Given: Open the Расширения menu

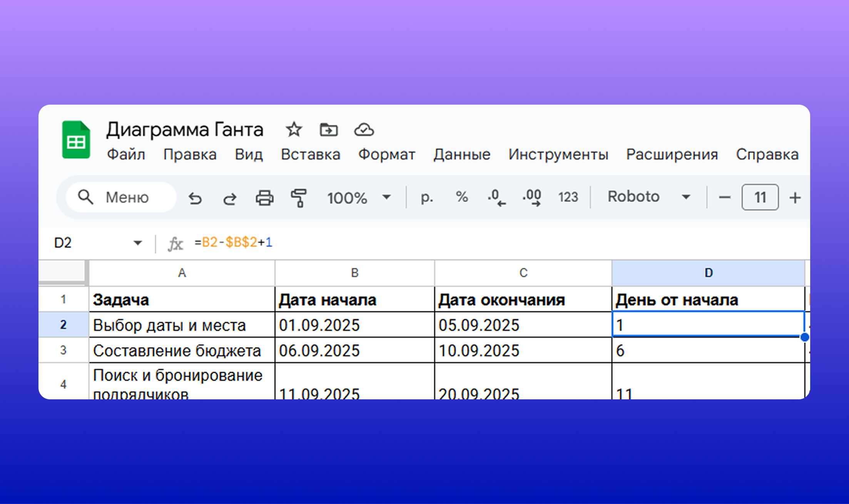Looking at the screenshot, I should tap(672, 154).
